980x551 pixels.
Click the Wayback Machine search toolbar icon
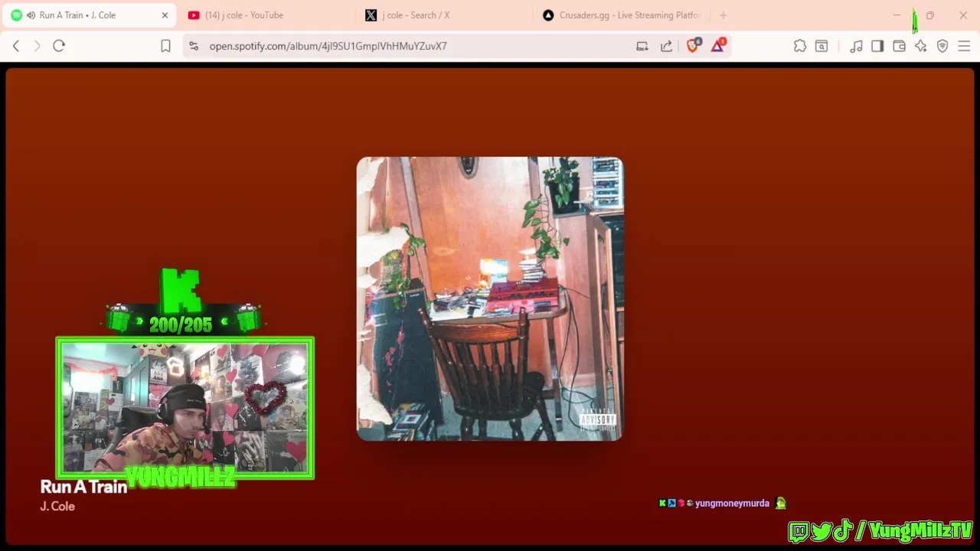[822, 46]
